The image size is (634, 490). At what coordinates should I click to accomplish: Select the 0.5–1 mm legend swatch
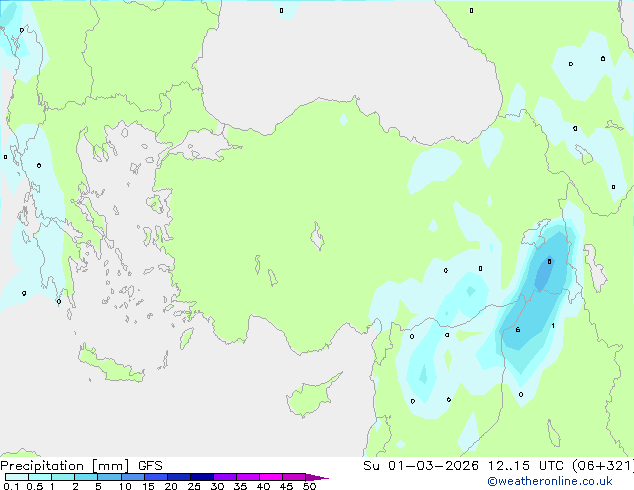point(40,477)
